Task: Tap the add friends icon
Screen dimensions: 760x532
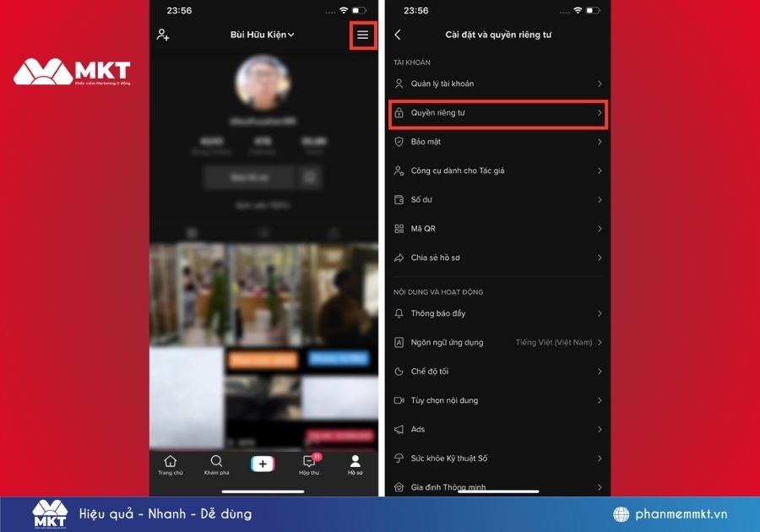Action: click(164, 35)
